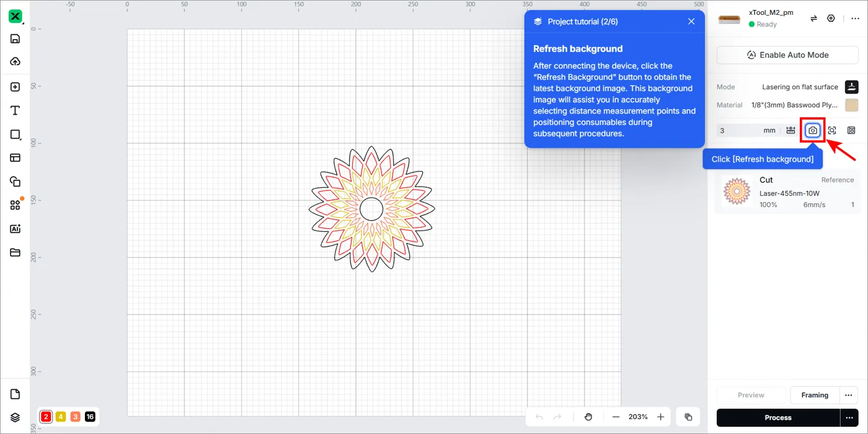The width and height of the screenshot is (868, 434).
Task: Click Enable Auto Mode button
Action: click(x=787, y=55)
